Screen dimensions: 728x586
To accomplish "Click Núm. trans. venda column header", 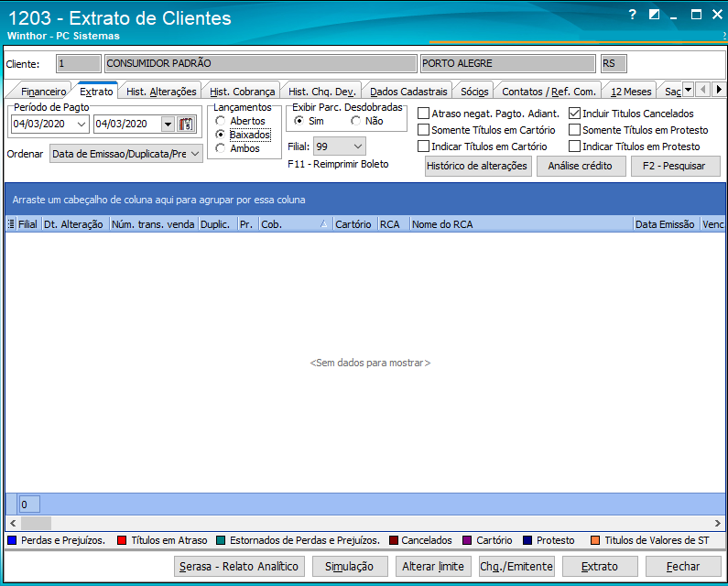I will coord(154,224).
